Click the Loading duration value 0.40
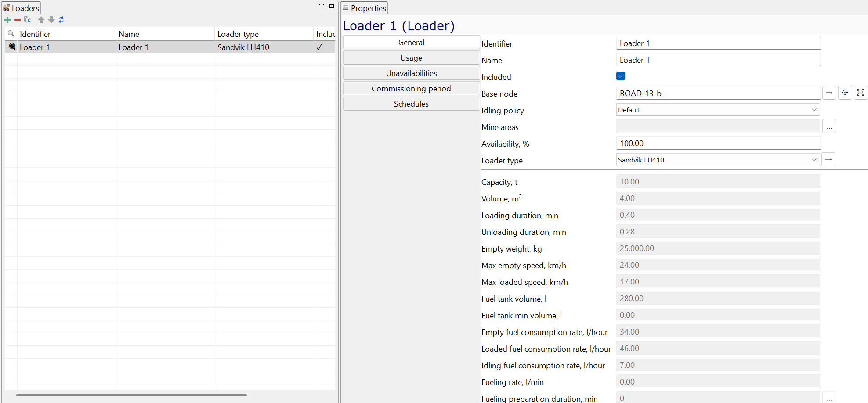Image resolution: width=868 pixels, height=403 pixels. pyautogui.click(x=718, y=215)
